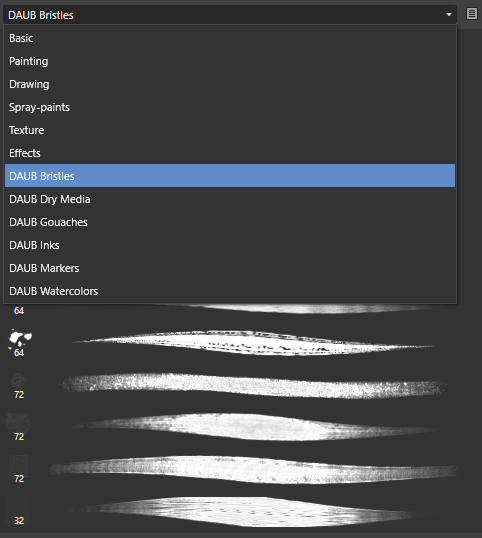Select the Basic brush category
Viewport: 482px width, 538px height.
click(x=230, y=38)
